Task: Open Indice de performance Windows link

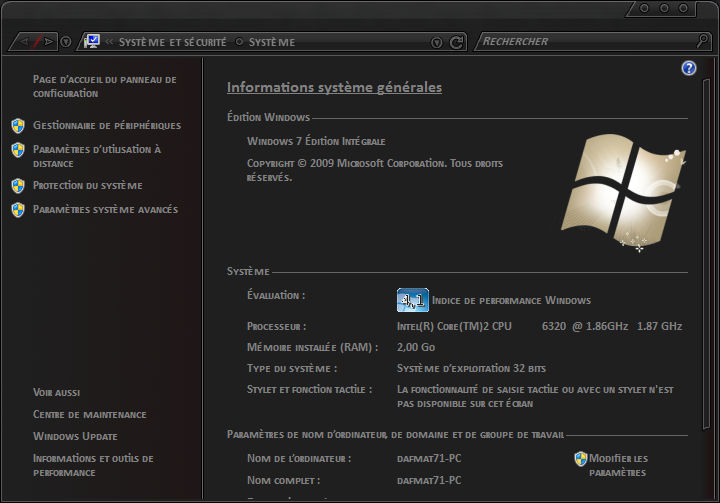Action: pos(511,300)
